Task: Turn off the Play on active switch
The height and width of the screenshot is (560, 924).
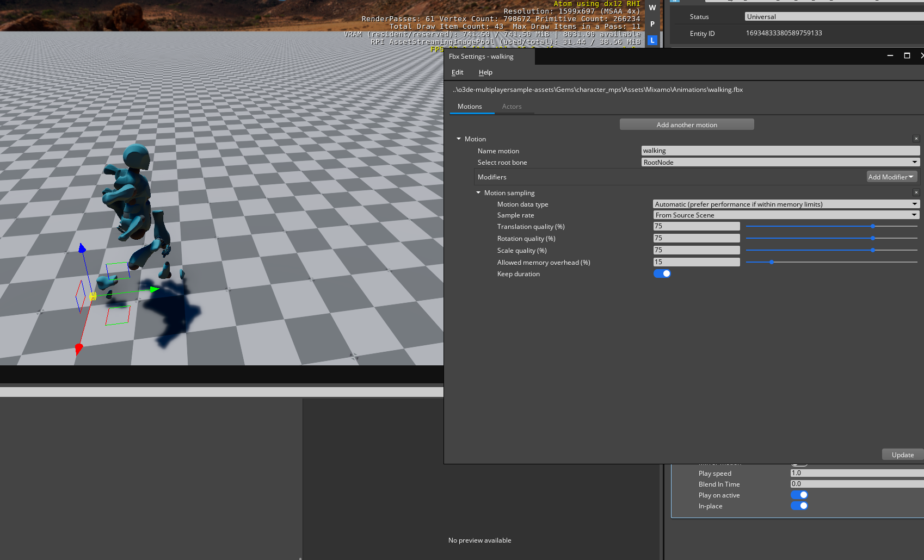Action: (799, 495)
